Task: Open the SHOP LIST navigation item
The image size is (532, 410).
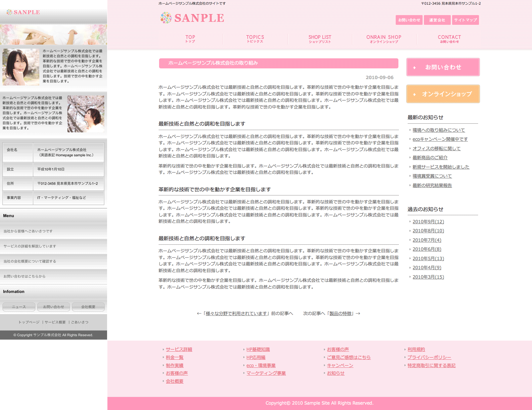Action: (320, 39)
